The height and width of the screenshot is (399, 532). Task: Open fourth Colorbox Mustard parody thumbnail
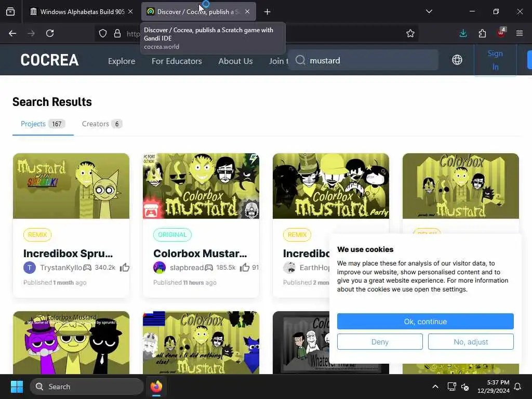(461, 186)
